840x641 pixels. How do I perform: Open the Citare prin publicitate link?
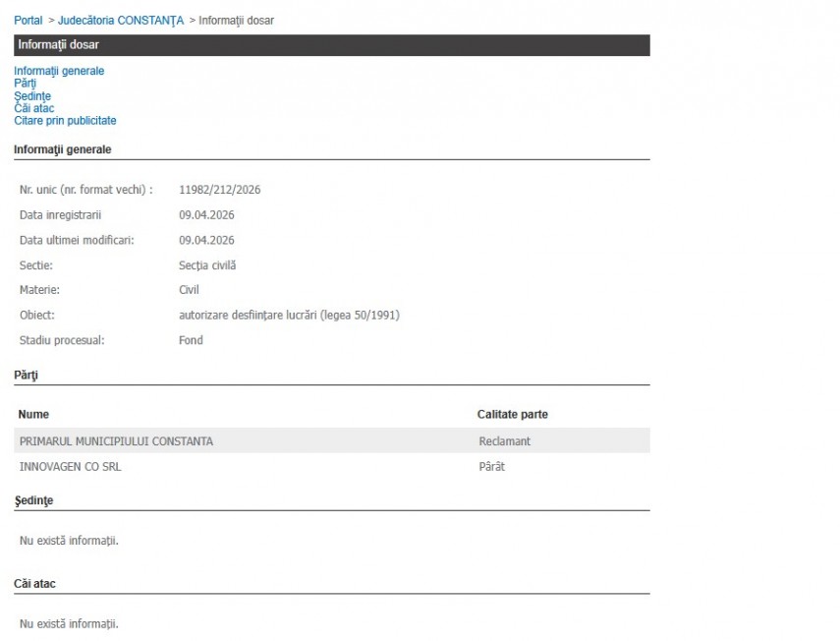pos(65,121)
